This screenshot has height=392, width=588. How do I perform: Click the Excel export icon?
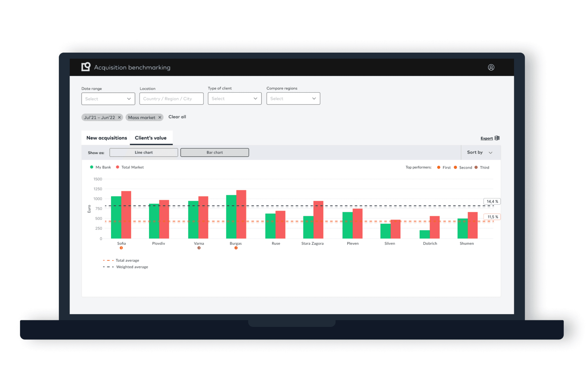click(497, 138)
